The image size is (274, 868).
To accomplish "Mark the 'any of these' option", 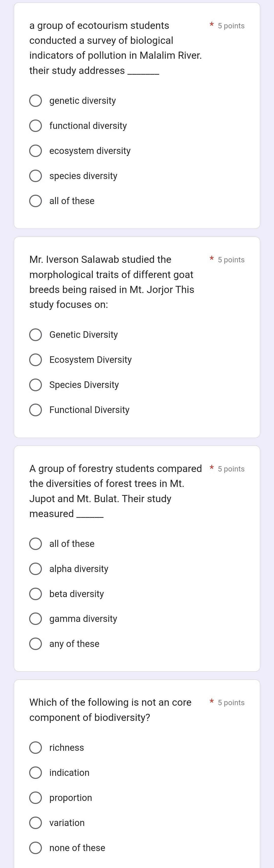I will tap(36, 644).
